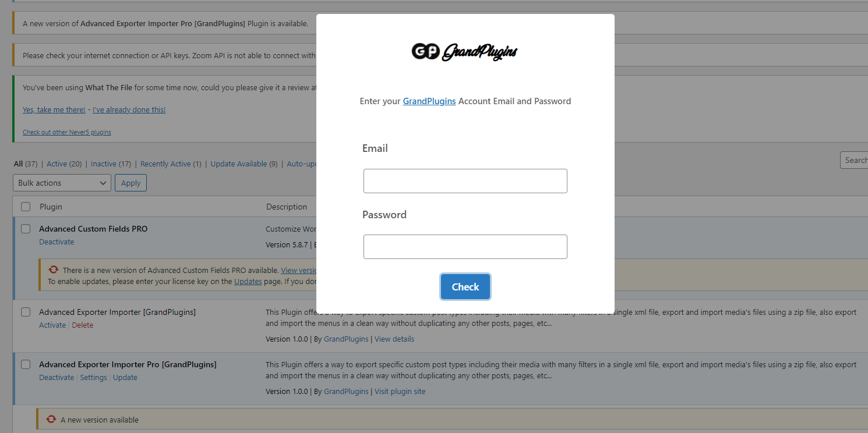Open the GrandPlugins account link in the modal
This screenshot has width=868, height=433.
(429, 101)
